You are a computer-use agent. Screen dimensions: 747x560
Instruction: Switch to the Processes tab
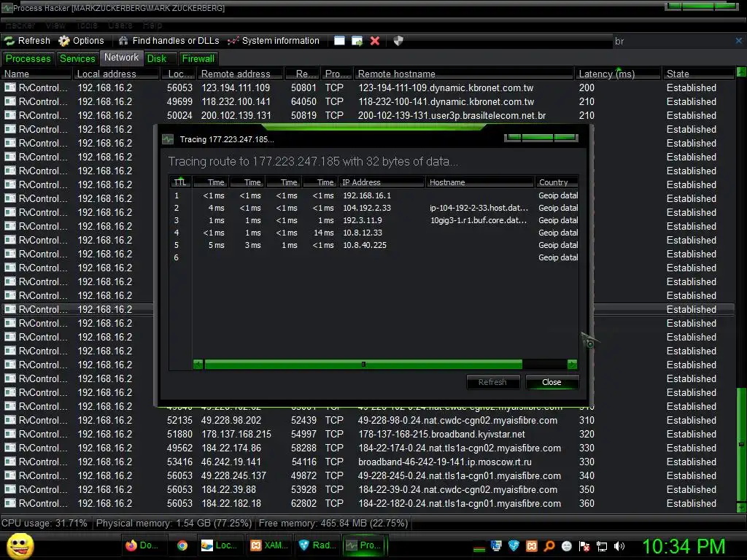tap(28, 58)
